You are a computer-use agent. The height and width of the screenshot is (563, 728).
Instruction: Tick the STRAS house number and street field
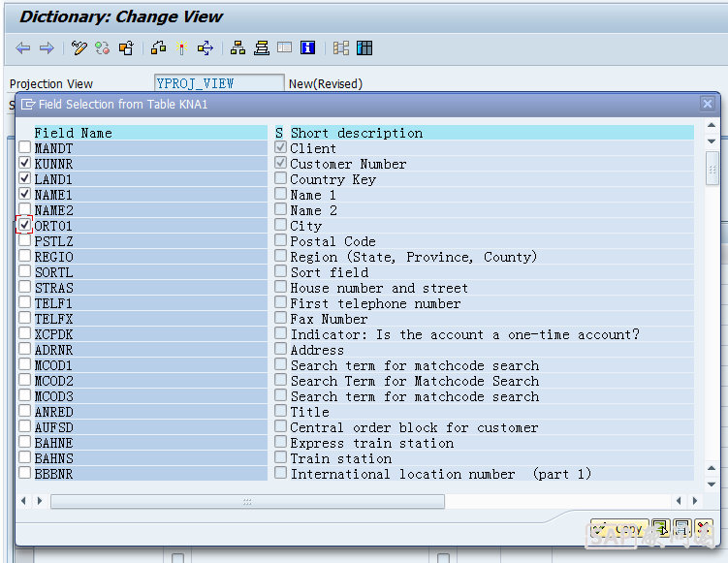point(24,288)
